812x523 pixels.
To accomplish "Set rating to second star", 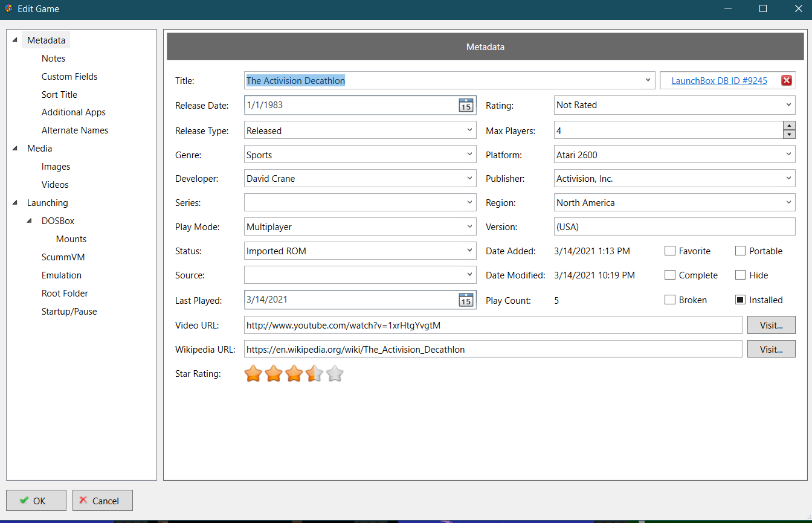I will pos(274,374).
